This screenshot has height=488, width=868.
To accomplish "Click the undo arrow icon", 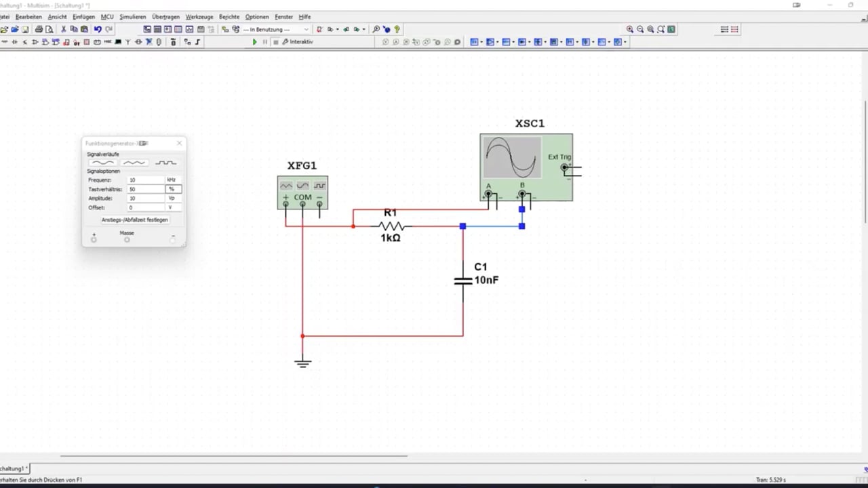I will pos(98,29).
